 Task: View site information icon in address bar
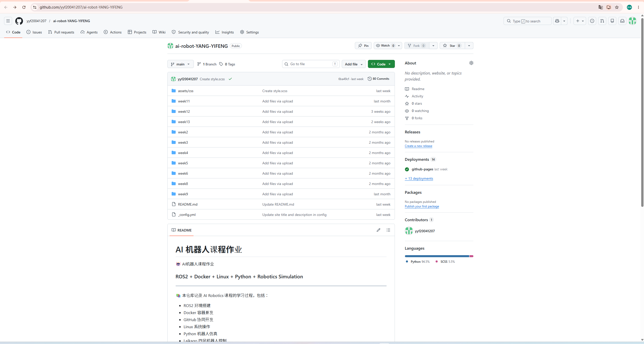click(35, 7)
